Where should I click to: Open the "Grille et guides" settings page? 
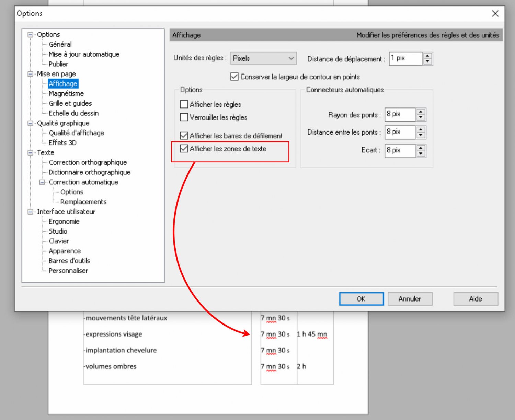click(70, 103)
